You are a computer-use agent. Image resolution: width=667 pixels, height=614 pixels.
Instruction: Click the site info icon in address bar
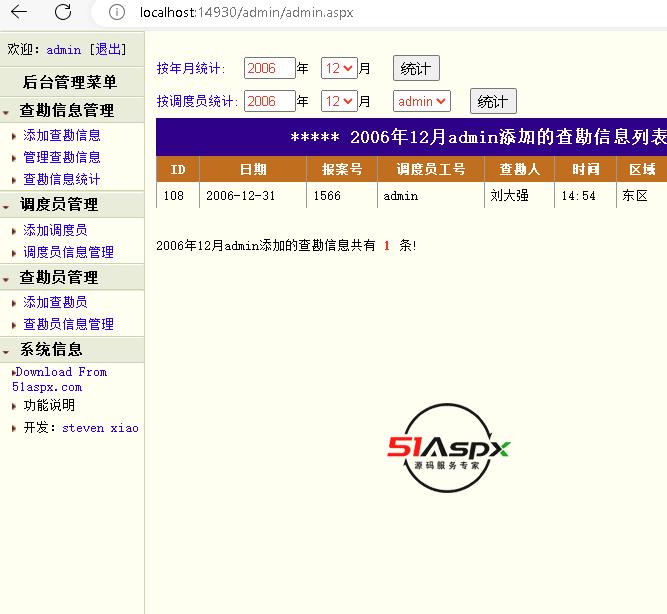117,13
